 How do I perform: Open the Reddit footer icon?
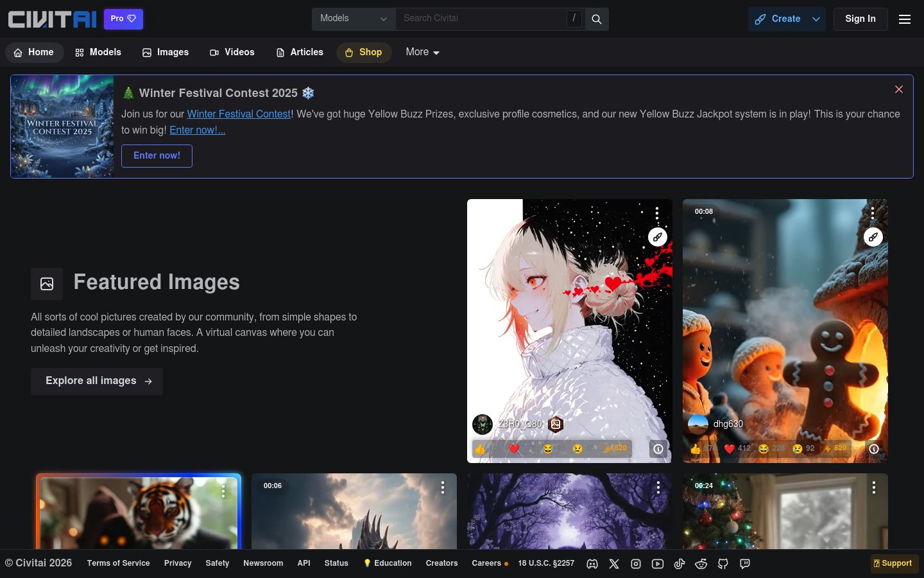701,564
